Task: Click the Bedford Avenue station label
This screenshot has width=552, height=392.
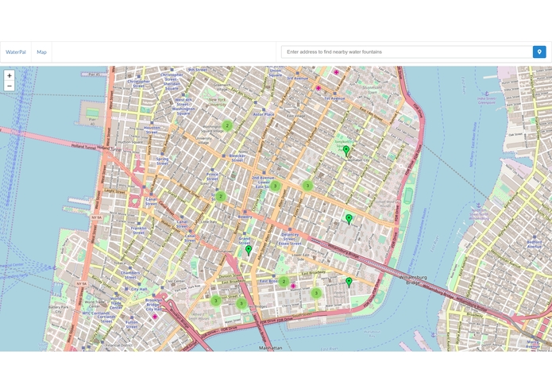Action: [534, 244]
